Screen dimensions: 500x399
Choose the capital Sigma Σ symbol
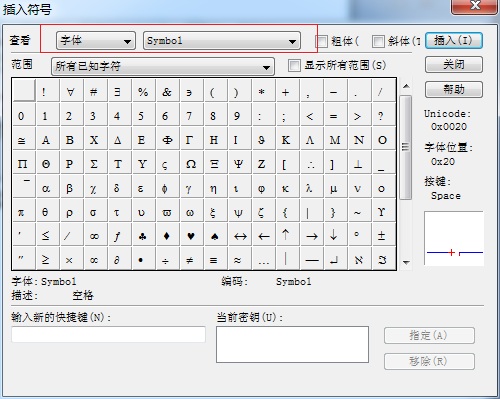[94, 164]
